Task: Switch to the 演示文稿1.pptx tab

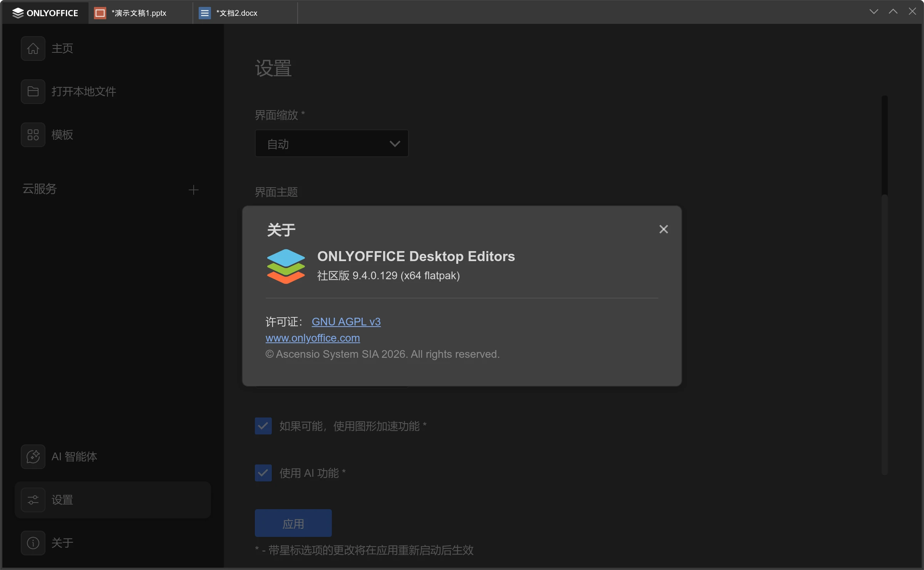Action: [x=141, y=13]
